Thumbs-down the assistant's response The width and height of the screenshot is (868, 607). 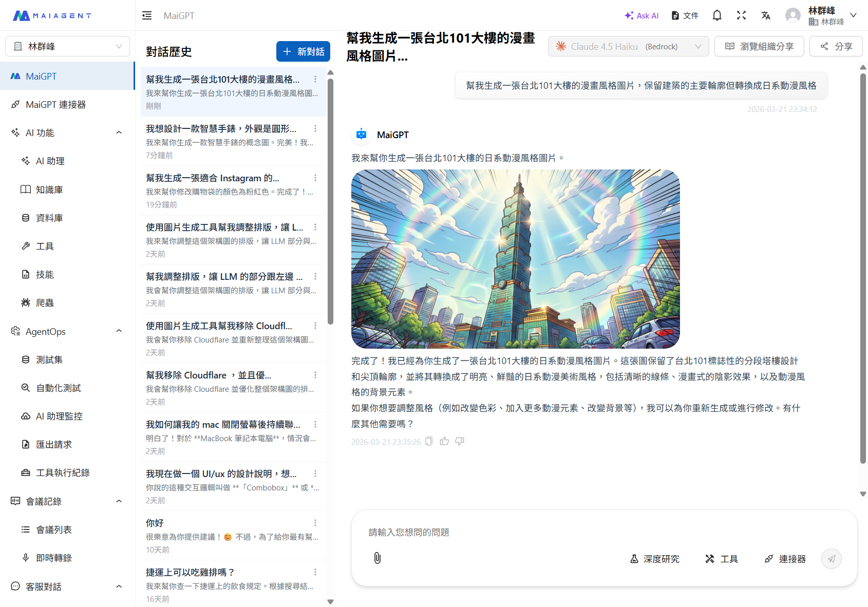pyautogui.click(x=460, y=441)
